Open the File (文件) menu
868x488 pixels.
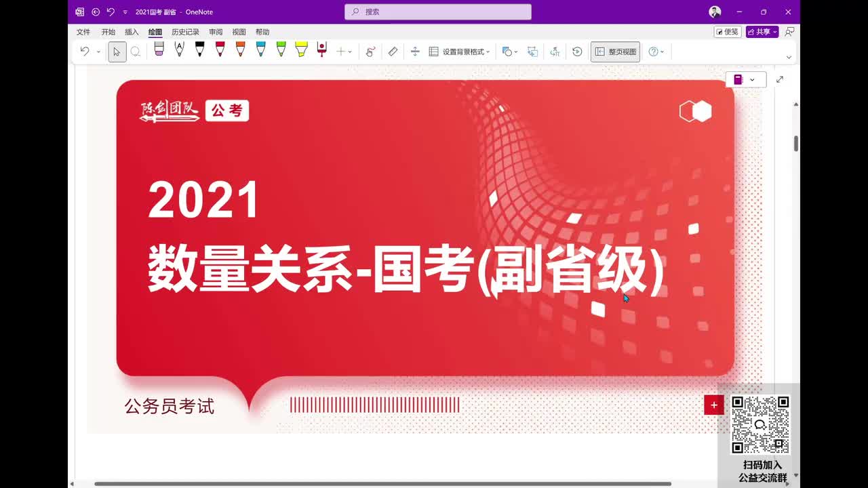(x=83, y=32)
